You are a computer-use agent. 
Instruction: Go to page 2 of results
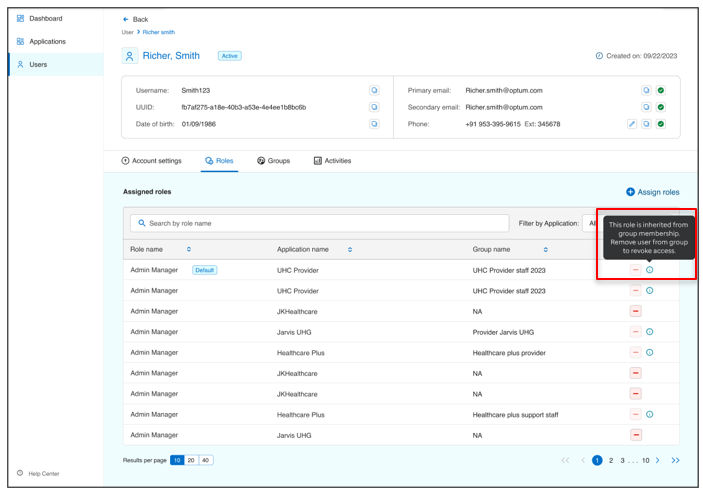point(611,460)
